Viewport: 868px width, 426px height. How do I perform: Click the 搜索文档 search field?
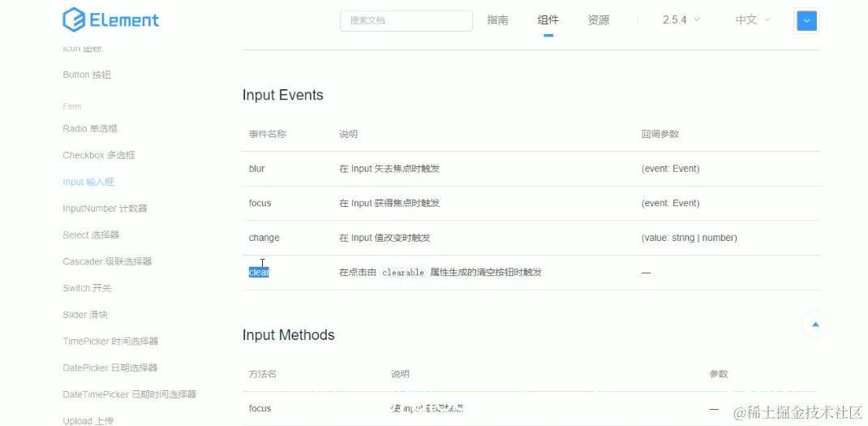406,20
